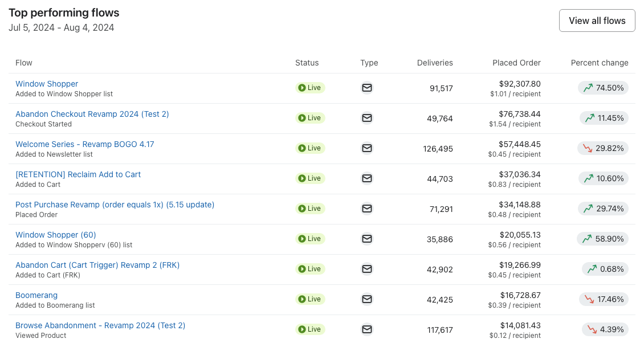Screen dimensions: 644x351
Task: Click the email type icon for Window Shopper
Action: [367, 88]
